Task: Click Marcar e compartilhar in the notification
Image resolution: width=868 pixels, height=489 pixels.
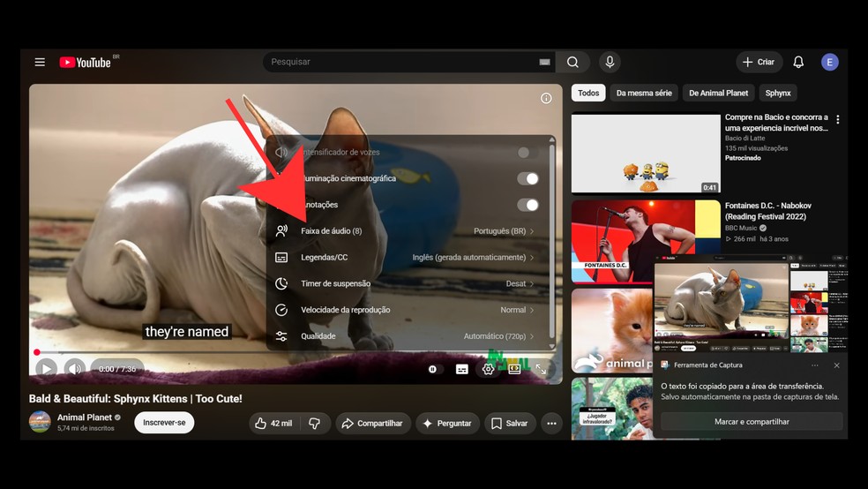Action: tap(752, 421)
